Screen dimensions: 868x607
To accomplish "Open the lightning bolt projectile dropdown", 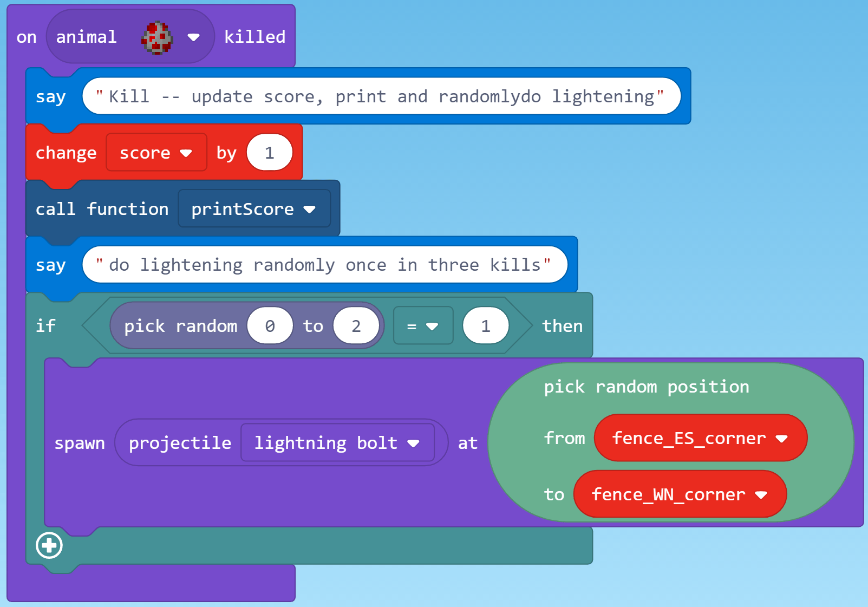I will [337, 443].
